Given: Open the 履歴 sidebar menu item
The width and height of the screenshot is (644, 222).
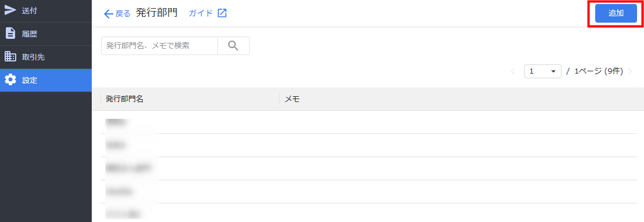Looking at the screenshot, I should [46, 34].
